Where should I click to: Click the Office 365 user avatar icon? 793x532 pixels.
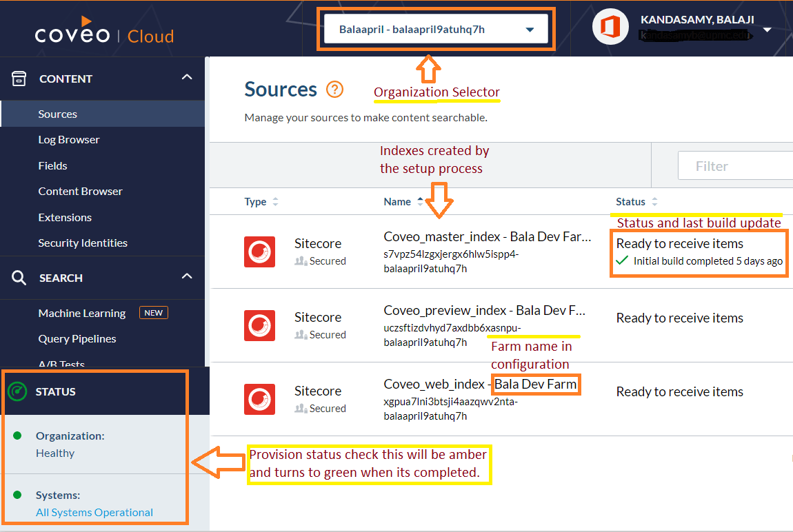point(610,26)
